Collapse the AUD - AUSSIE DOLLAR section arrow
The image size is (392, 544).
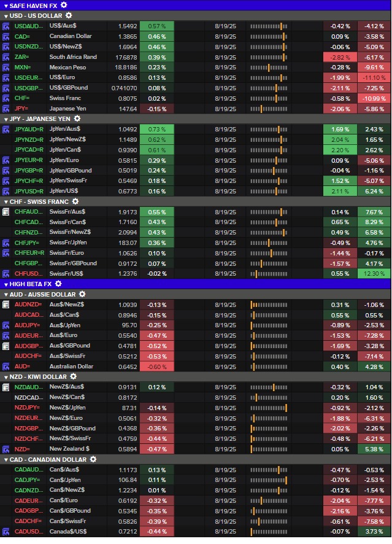6,295
